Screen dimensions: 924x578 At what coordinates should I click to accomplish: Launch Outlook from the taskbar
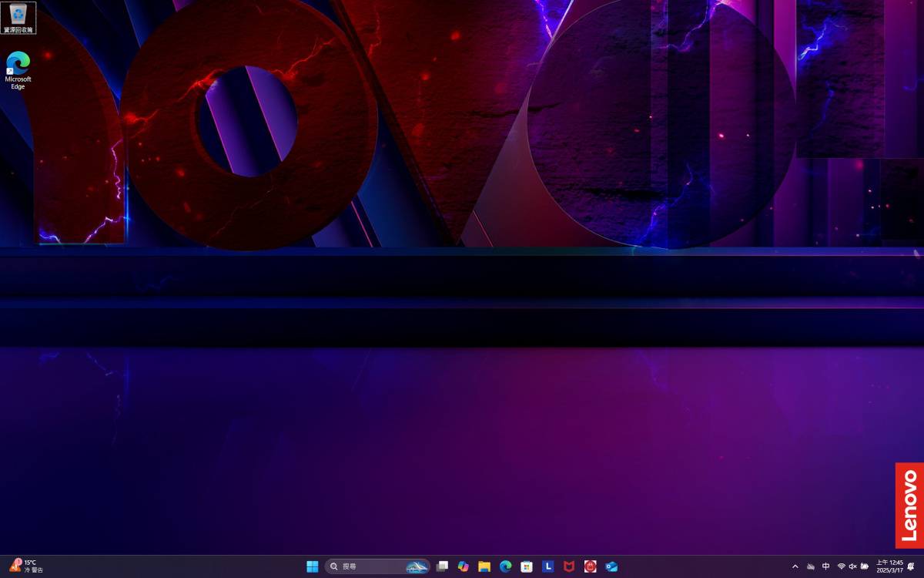point(611,566)
